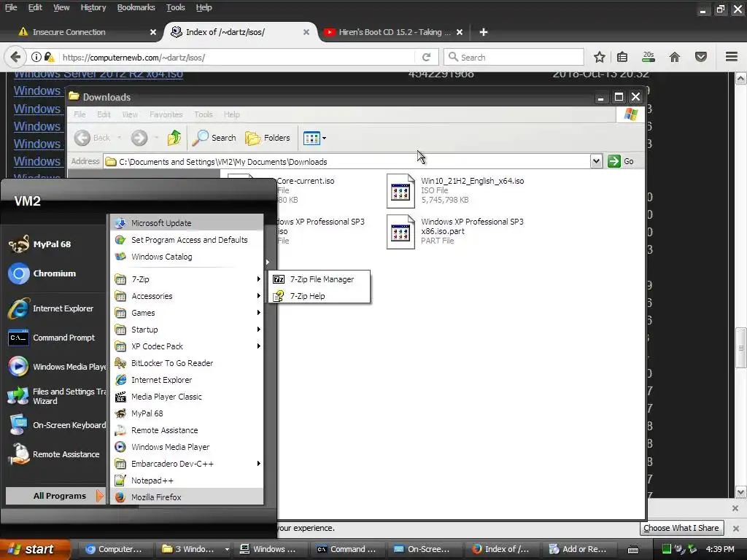This screenshot has width=747, height=560.
Task: Open Set Program Access and Defaults
Action: [187, 240]
